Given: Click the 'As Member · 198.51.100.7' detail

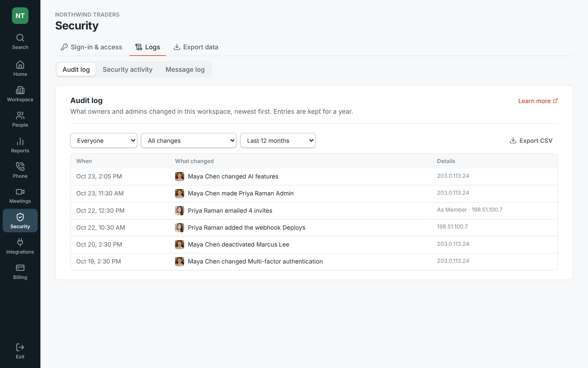Looking at the screenshot, I should (x=470, y=210).
